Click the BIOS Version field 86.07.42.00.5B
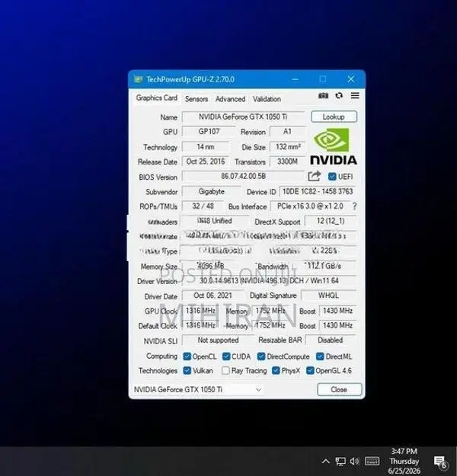This screenshot has height=476, width=457. coord(243,177)
